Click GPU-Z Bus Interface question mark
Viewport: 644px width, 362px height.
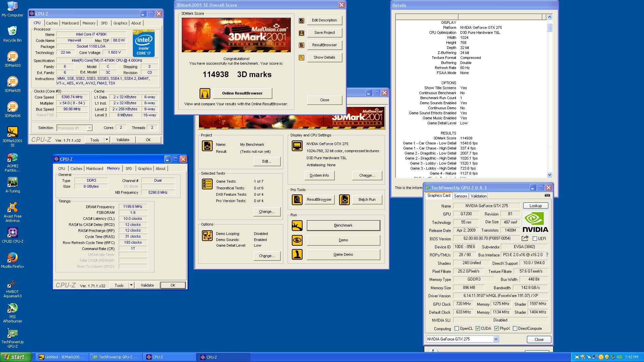547,255
